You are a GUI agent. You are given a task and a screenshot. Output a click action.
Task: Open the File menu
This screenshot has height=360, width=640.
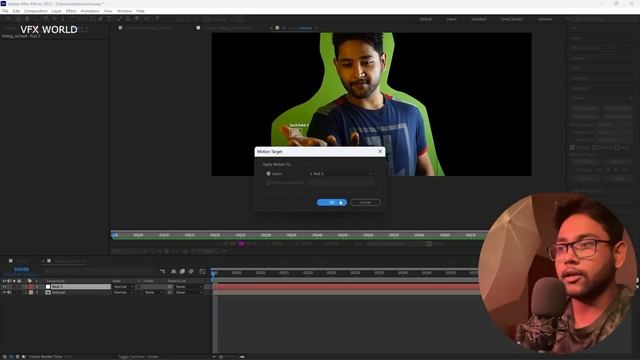5,11
